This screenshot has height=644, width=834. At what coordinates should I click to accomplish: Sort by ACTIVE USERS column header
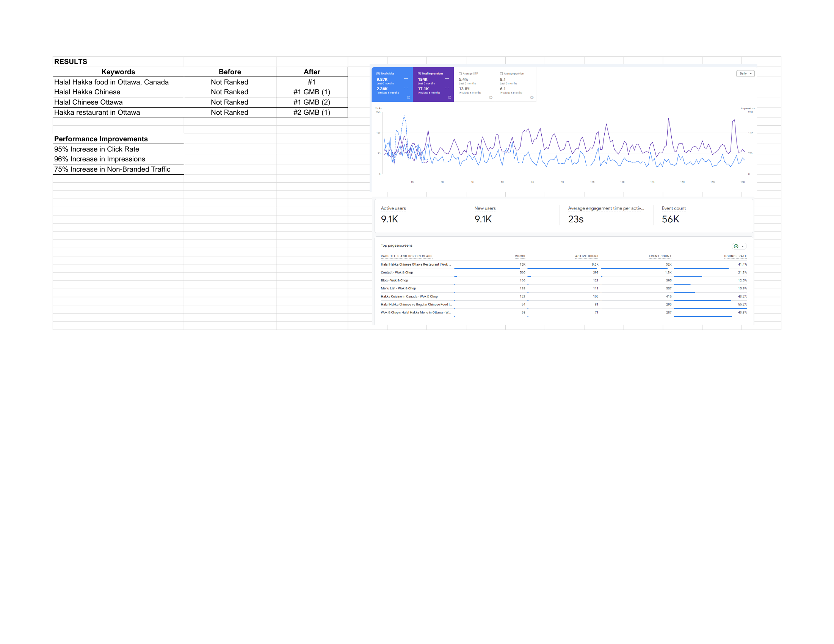pos(586,256)
